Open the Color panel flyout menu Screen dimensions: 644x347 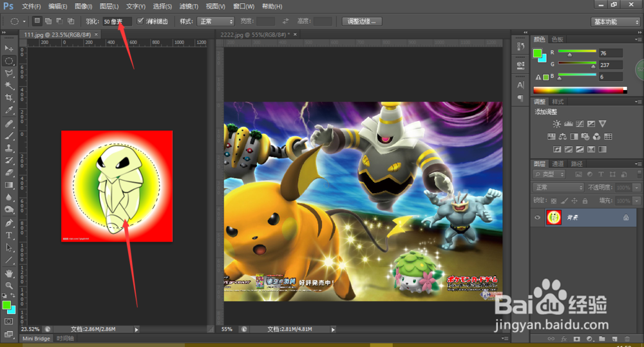click(x=638, y=39)
